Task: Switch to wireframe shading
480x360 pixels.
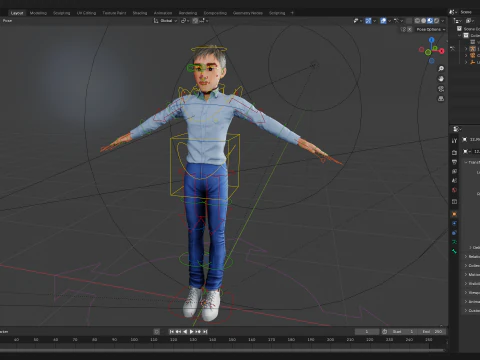Action: pyautogui.click(x=417, y=21)
